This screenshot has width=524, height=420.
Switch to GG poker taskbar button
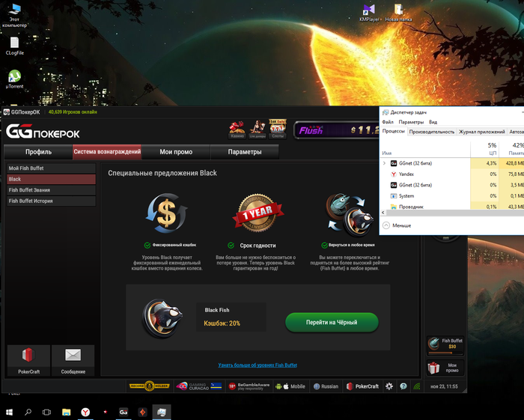(x=124, y=413)
